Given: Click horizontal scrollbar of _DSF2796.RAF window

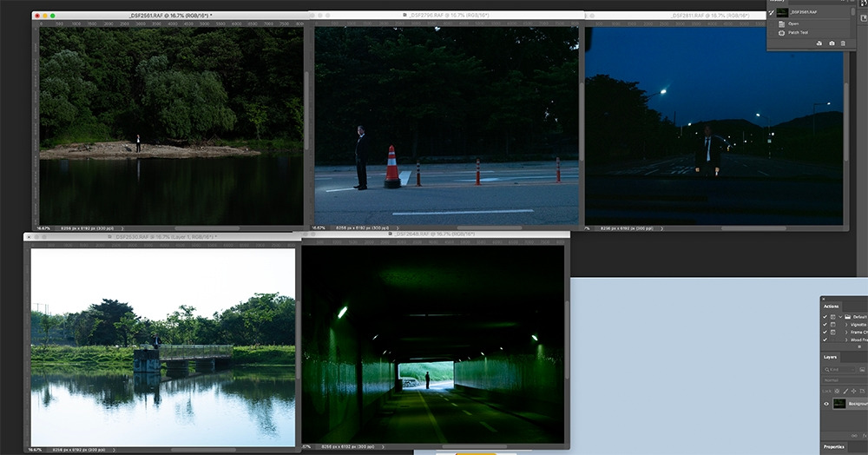Looking at the screenshot, I should click(490, 227).
